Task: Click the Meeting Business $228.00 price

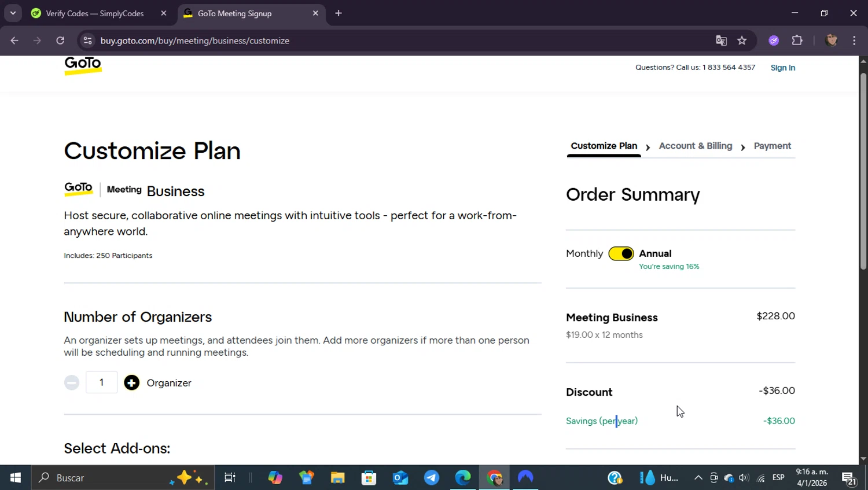Action: click(x=776, y=316)
